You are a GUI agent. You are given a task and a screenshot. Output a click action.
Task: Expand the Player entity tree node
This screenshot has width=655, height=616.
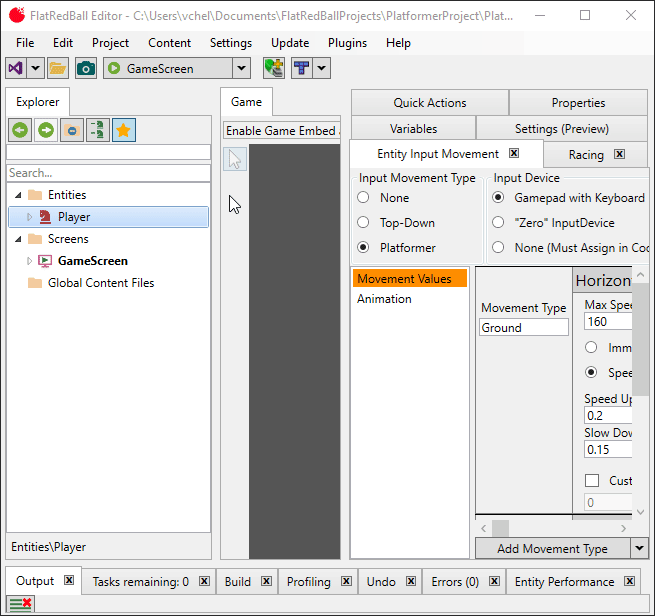pos(30,217)
